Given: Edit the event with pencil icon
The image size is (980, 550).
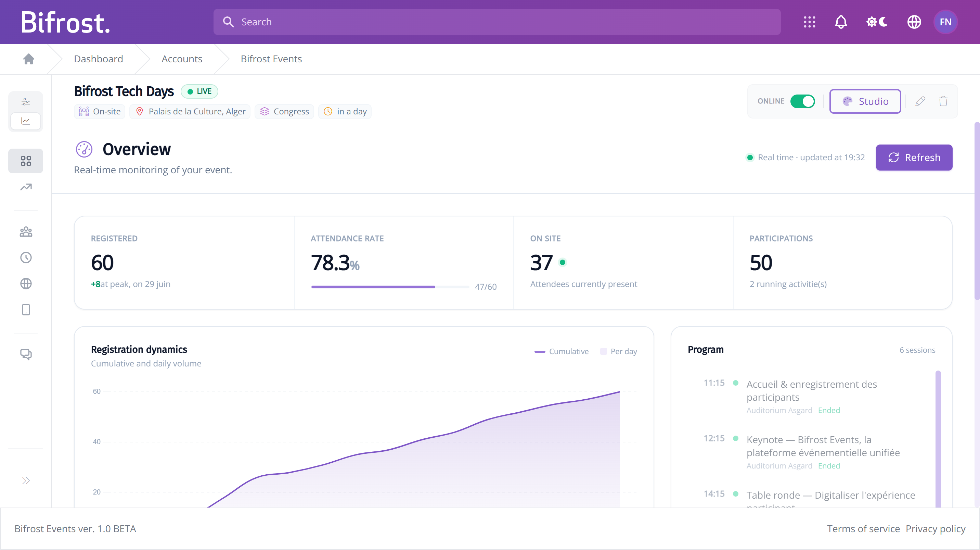Looking at the screenshot, I should point(920,101).
